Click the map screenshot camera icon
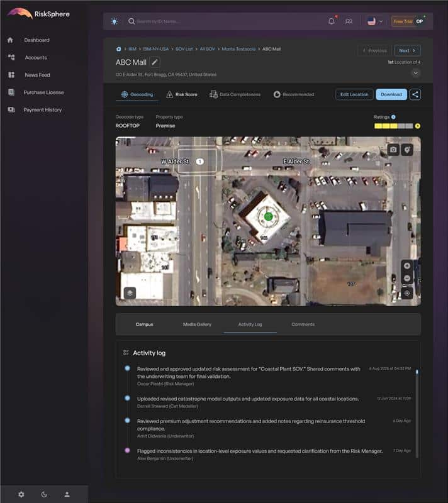Screen dimensions: 448x503 tap(393, 150)
